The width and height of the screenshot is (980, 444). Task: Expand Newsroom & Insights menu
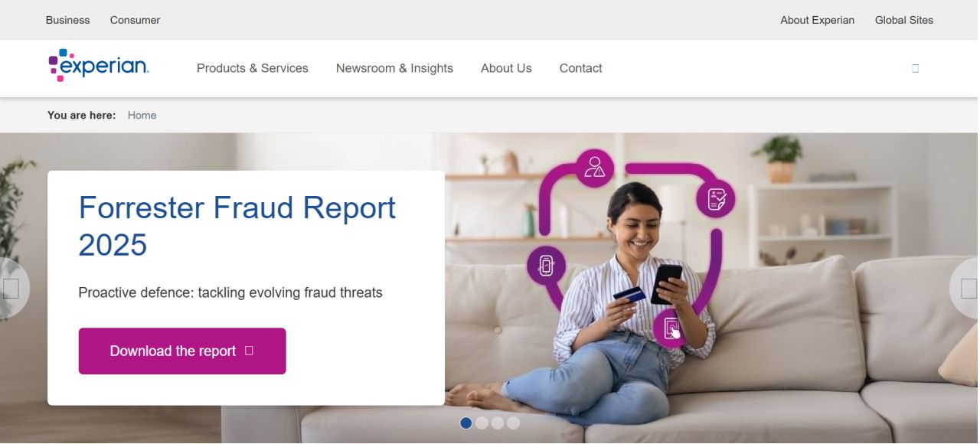pos(394,68)
